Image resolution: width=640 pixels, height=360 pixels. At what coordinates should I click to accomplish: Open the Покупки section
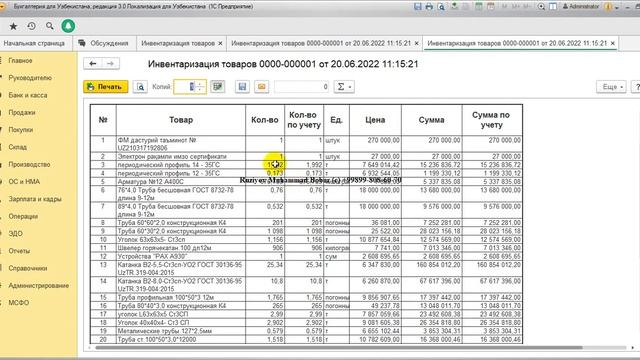coord(21,130)
